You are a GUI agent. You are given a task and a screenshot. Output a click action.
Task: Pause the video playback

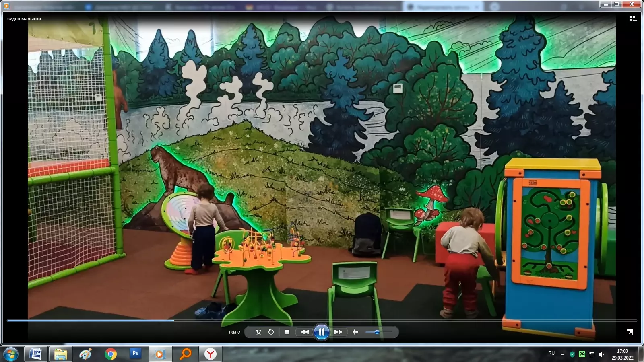point(321,332)
